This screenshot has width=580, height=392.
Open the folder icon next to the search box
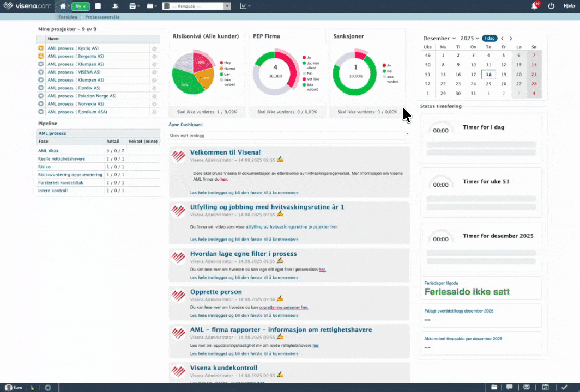[x=150, y=6]
